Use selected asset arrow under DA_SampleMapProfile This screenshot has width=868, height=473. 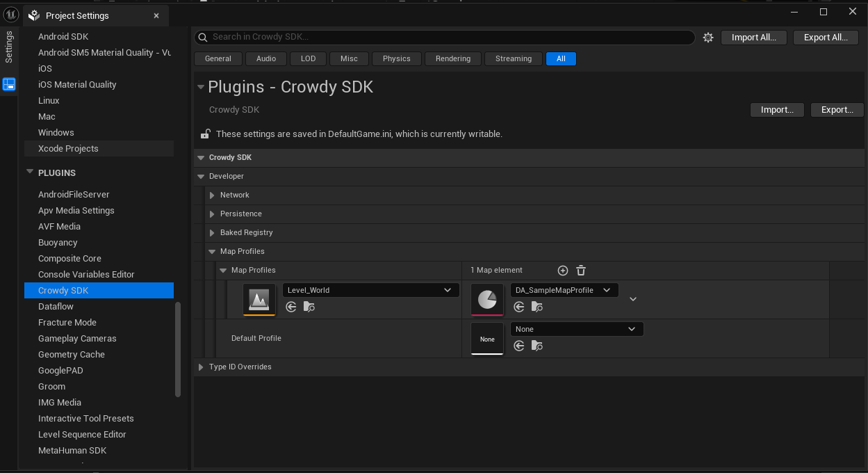click(x=518, y=307)
